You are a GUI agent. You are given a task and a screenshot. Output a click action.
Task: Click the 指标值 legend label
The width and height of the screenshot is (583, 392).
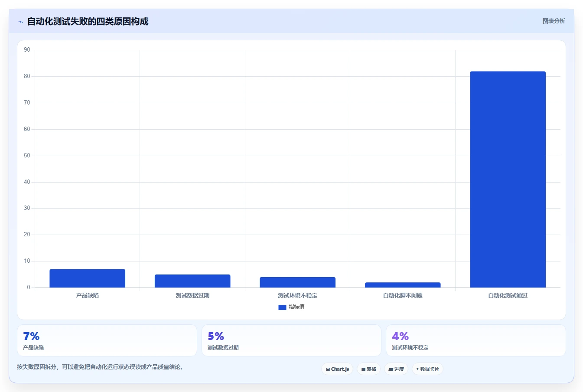297,307
